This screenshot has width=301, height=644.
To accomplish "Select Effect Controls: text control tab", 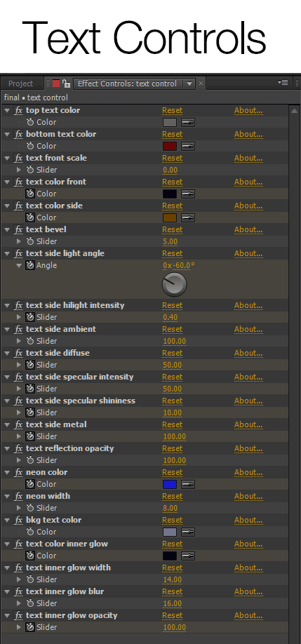I will tap(127, 83).
